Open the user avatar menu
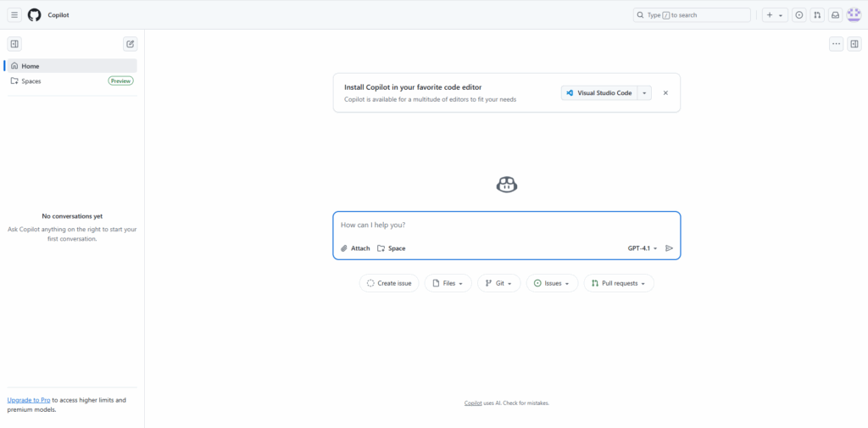The image size is (868, 428). [x=854, y=15]
